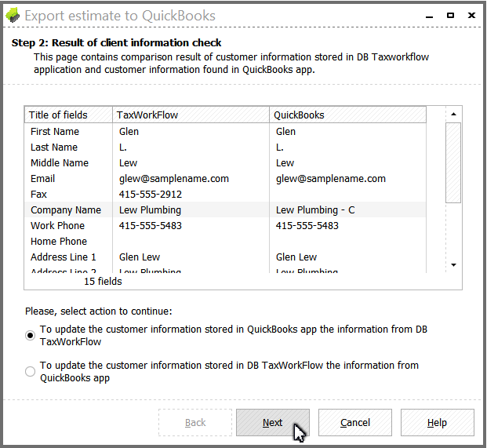Select the Work Phone row

tap(225, 225)
